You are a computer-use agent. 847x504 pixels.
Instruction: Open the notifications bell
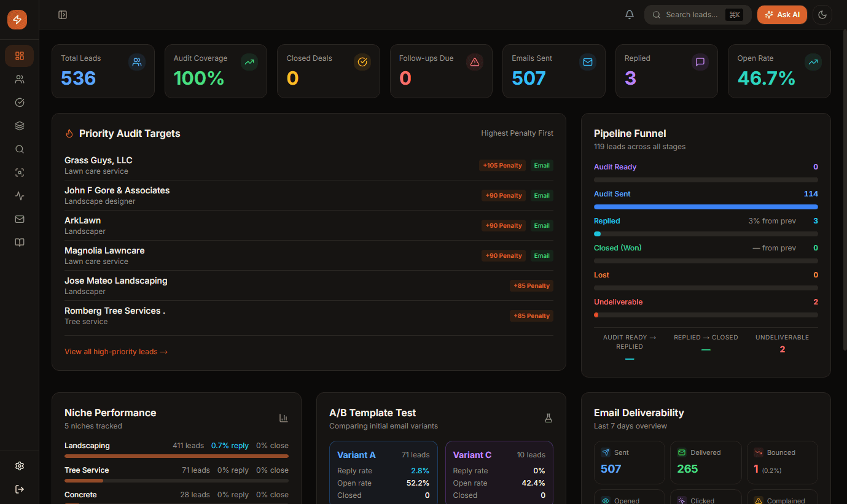pyautogui.click(x=630, y=15)
